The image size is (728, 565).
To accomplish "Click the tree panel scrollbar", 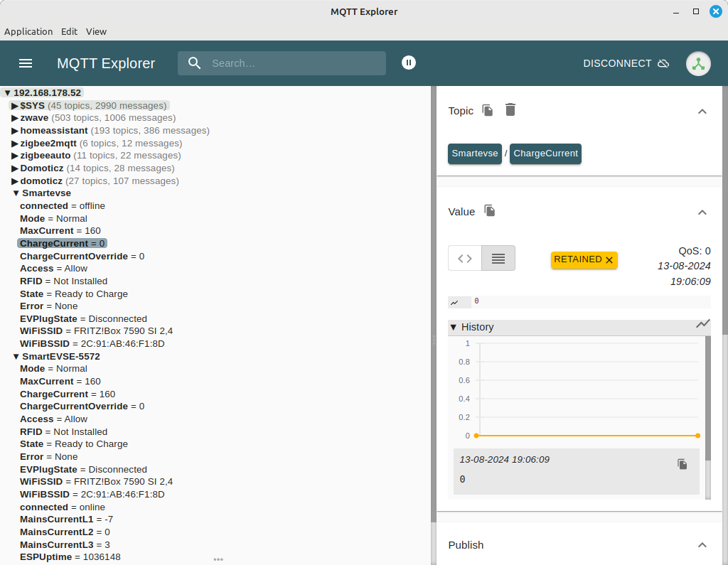I will 434,304.
